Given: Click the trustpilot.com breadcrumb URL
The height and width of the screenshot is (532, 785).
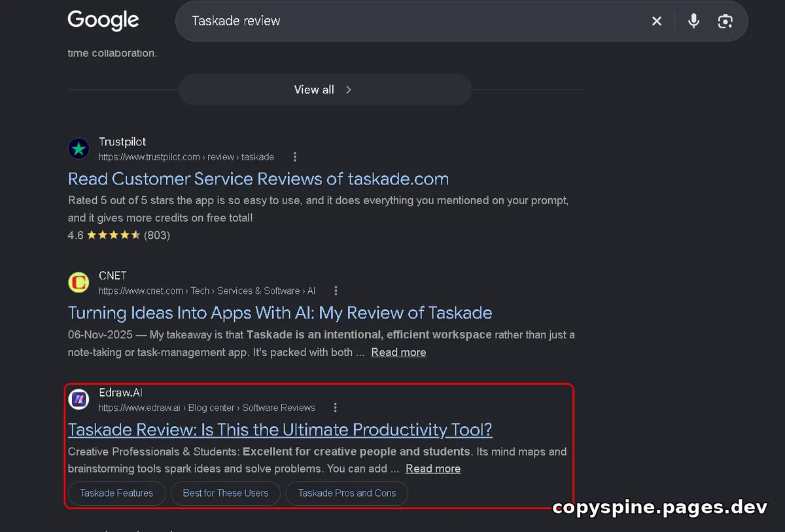Looking at the screenshot, I should point(186,157).
